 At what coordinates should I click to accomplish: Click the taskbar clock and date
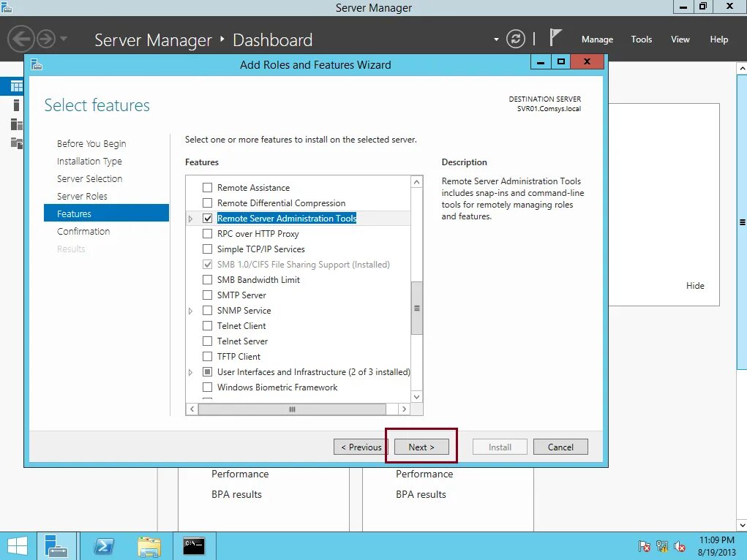coord(716,546)
